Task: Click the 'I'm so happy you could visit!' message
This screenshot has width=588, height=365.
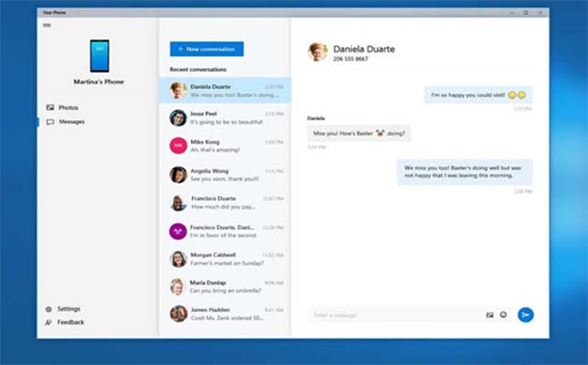Action: point(478,95)
